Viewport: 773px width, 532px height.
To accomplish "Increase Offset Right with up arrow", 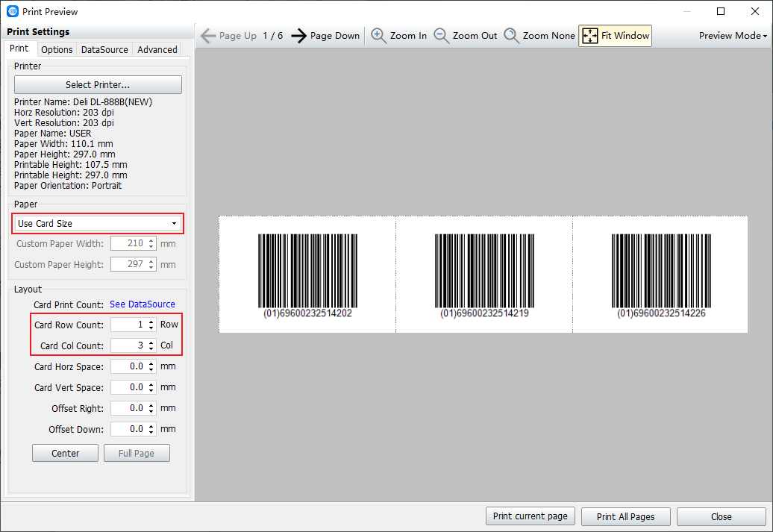I will 151,405.
